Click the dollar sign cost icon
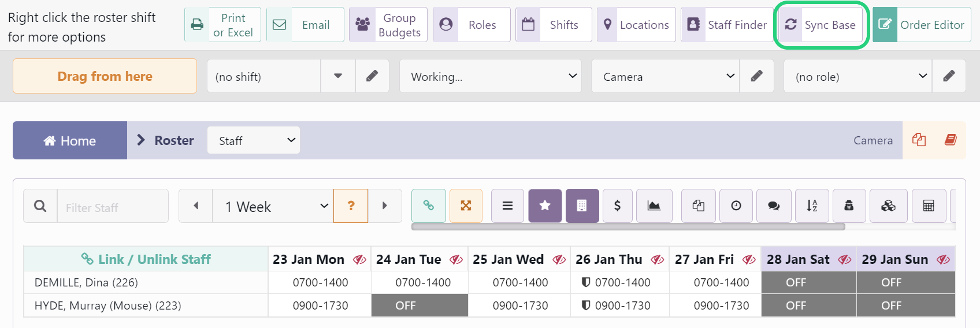 point(617,206)
